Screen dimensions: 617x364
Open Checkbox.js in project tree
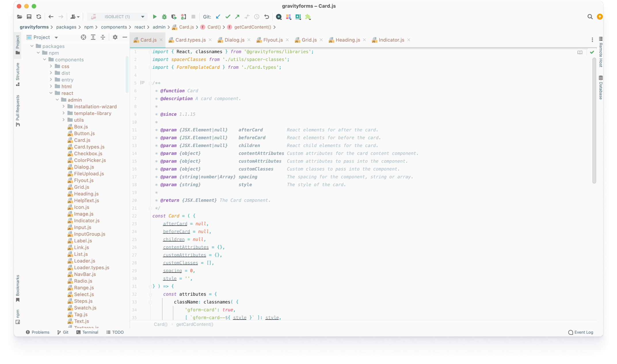(x=88, y=153)
